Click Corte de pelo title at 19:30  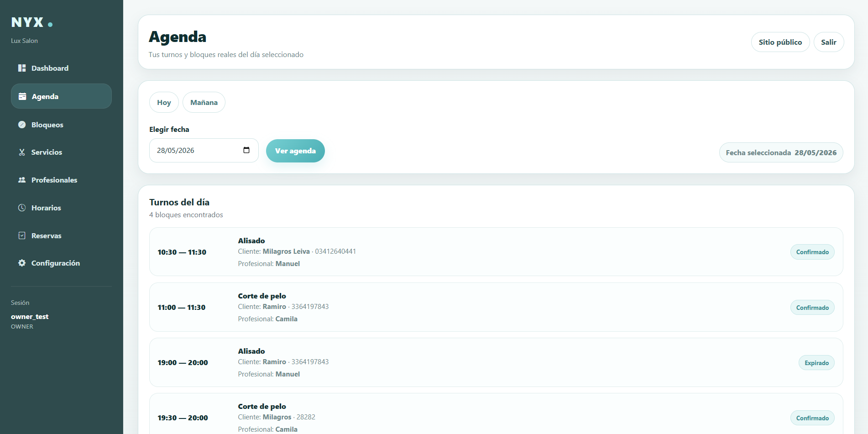pos(262,406)
